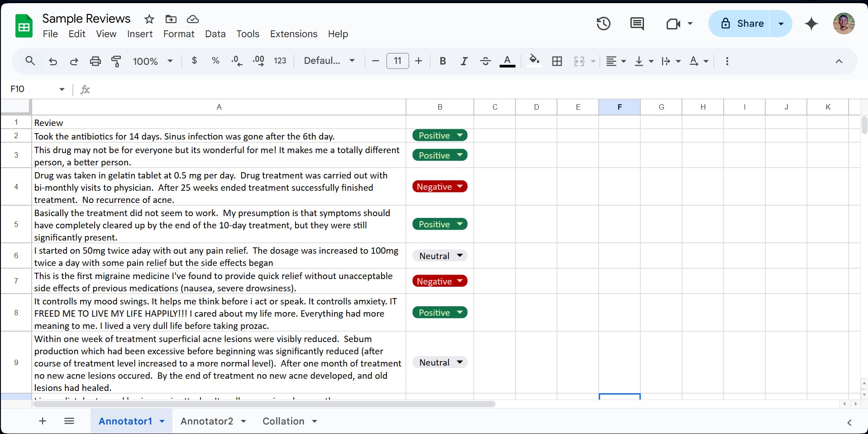Screen dimensions: 868x434
Task: Open the Extensions menu
Action: point(293,34)
